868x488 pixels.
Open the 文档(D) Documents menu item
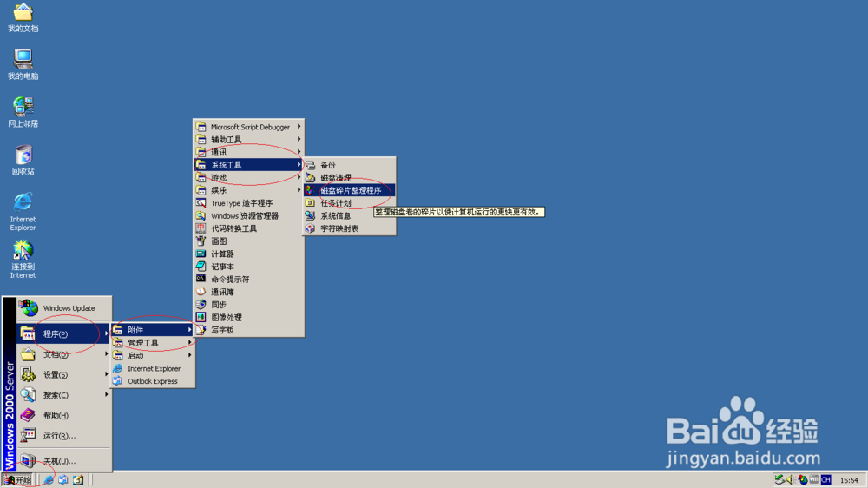pyautogui.click(x=64, y=354)
